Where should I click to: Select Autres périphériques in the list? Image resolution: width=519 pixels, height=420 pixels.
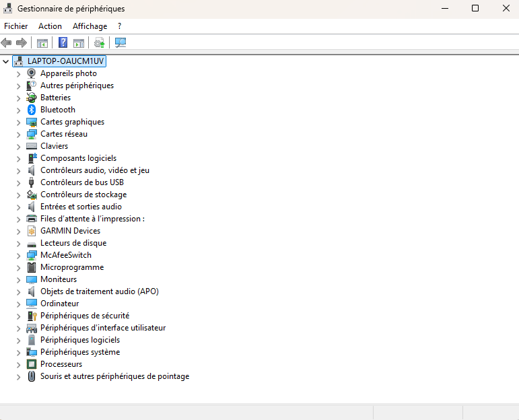[77, 85]
